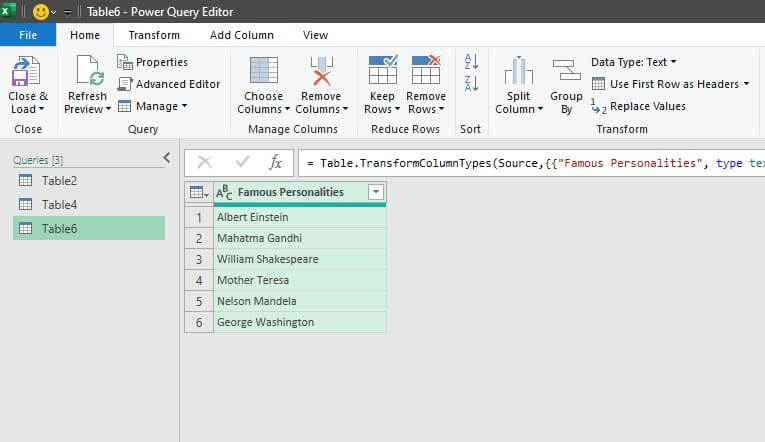Screen dimensions: 765x442
Task: Click the Keep Rows icon
Action: (x=382, y=70)
